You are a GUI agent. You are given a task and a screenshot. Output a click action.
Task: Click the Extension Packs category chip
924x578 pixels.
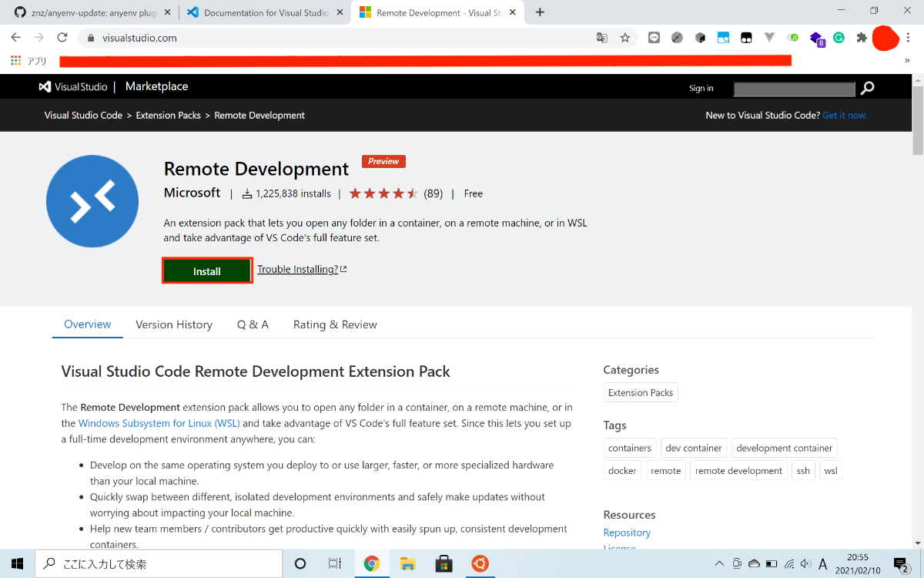[641, 392]
